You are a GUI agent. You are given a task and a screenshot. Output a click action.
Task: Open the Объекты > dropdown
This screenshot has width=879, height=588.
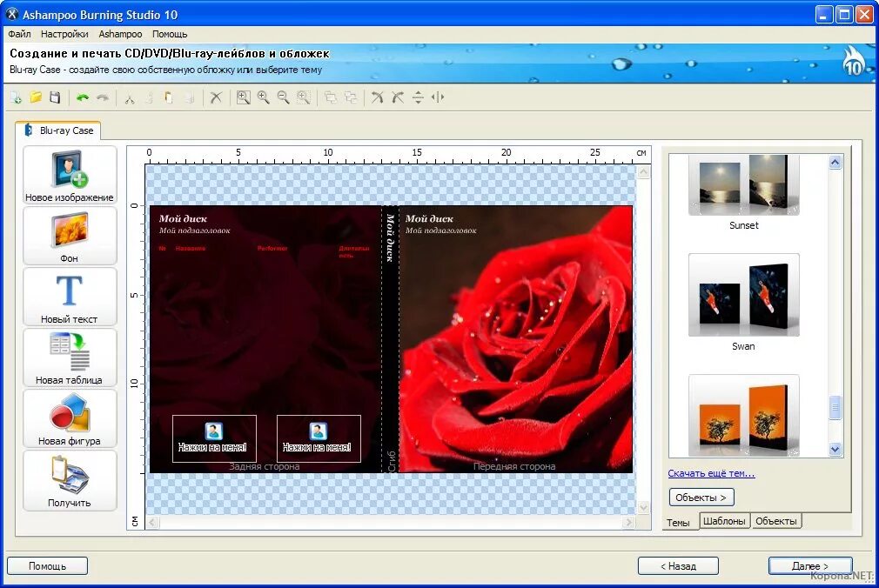[701, 497]
